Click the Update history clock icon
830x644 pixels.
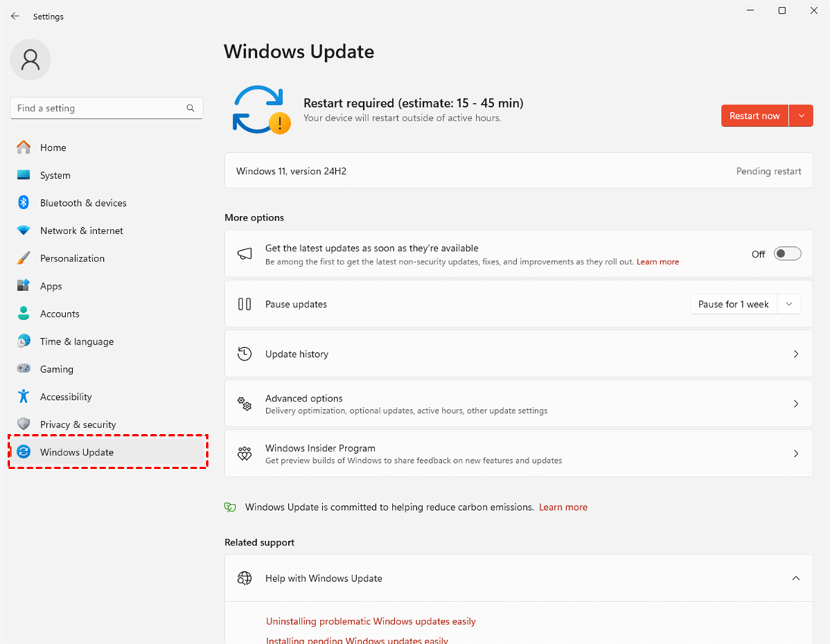[x=244, y=354]
